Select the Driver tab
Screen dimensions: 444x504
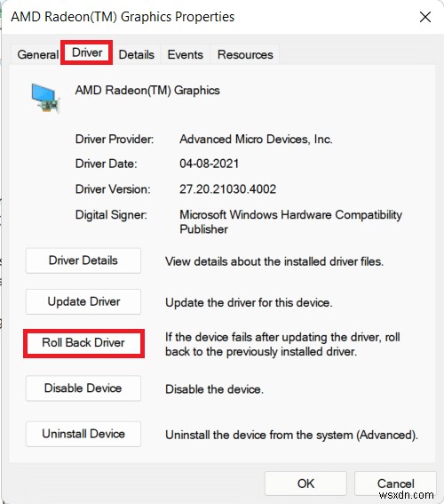(x=87, y=52)
